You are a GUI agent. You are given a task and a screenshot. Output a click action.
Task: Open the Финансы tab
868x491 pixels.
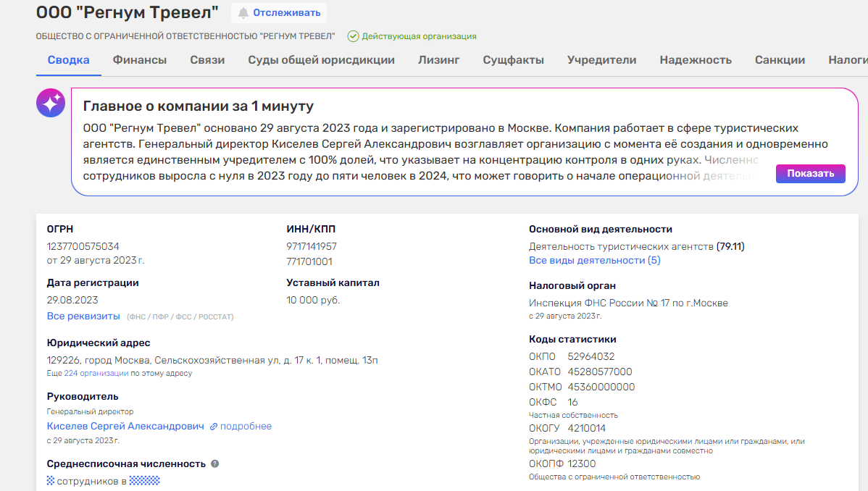click(x=139, y=60)
